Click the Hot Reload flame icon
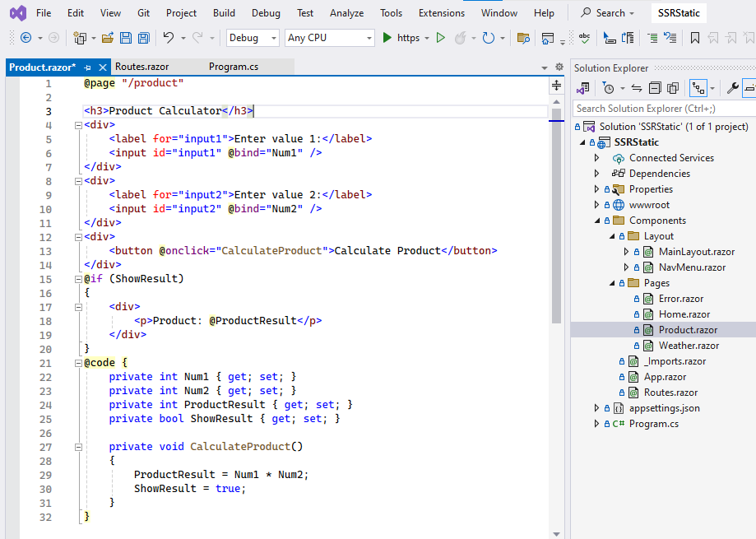 [461, 38]
